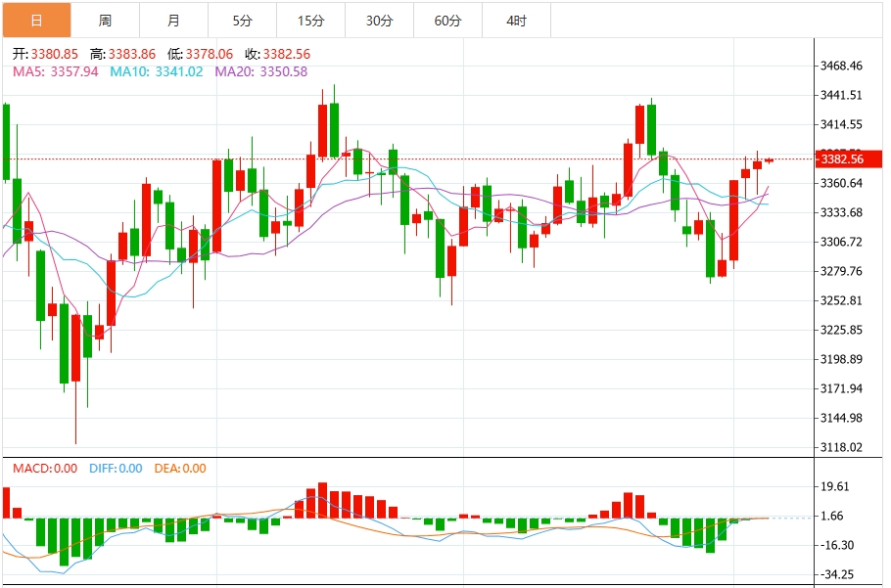Click the 3279.76 price axis label
The image size is (891, 588).
[x=841, y=271]
